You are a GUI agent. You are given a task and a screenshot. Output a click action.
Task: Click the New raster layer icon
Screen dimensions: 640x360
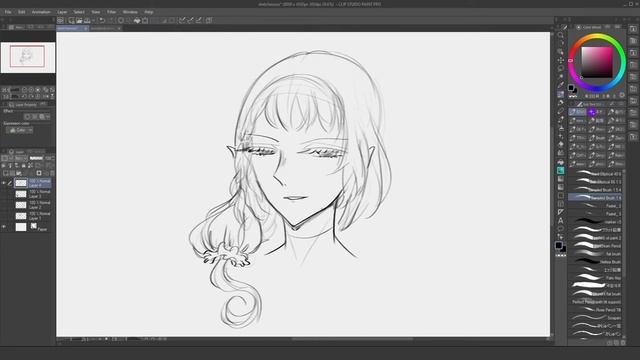pos(6,173)
